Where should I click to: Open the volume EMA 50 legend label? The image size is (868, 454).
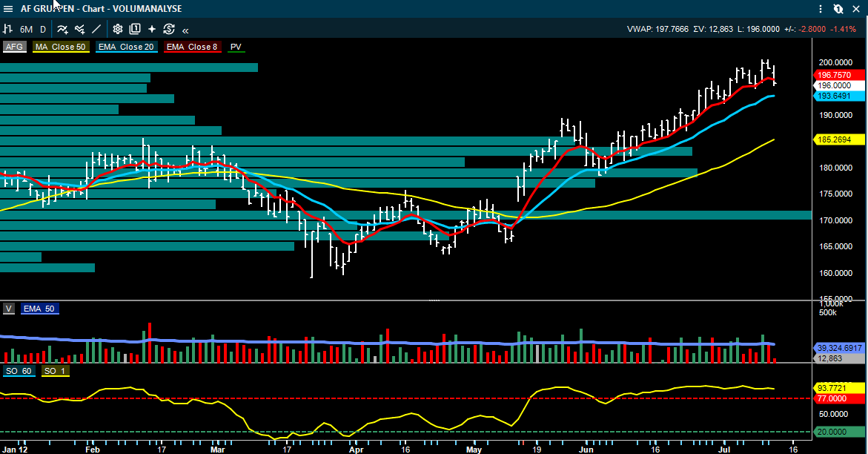pos(39,309)
